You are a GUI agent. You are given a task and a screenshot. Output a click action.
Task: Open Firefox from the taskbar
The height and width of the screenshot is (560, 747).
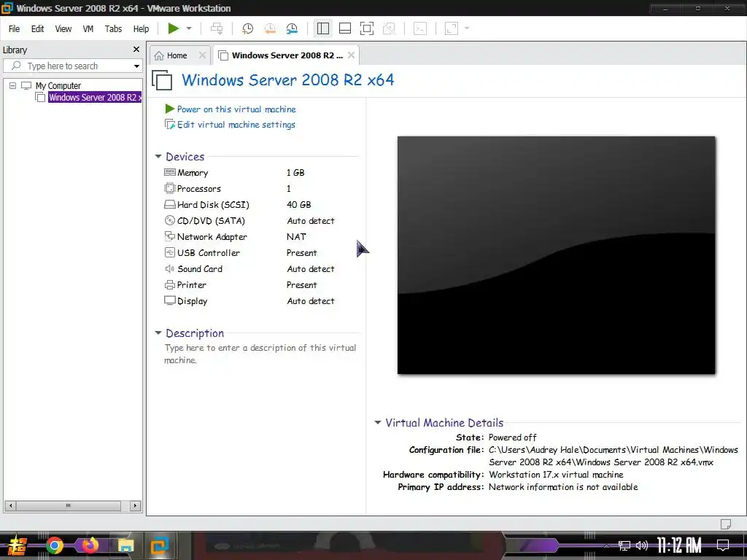90,545
